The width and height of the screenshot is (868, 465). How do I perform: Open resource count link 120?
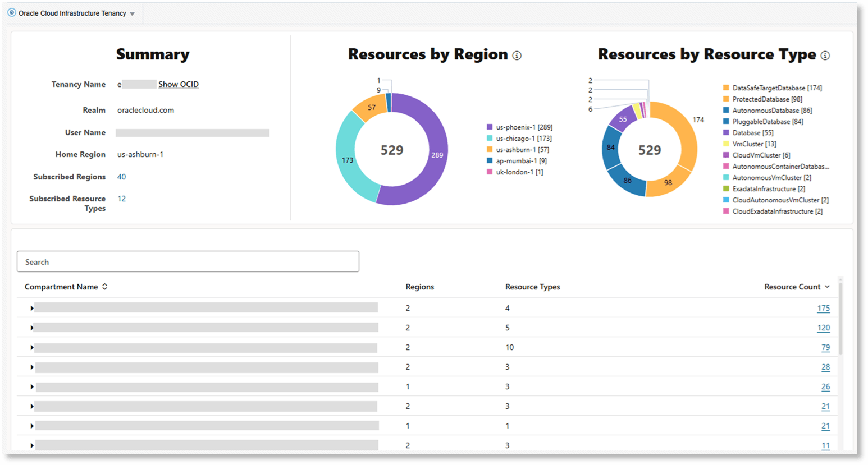[824, 328]
